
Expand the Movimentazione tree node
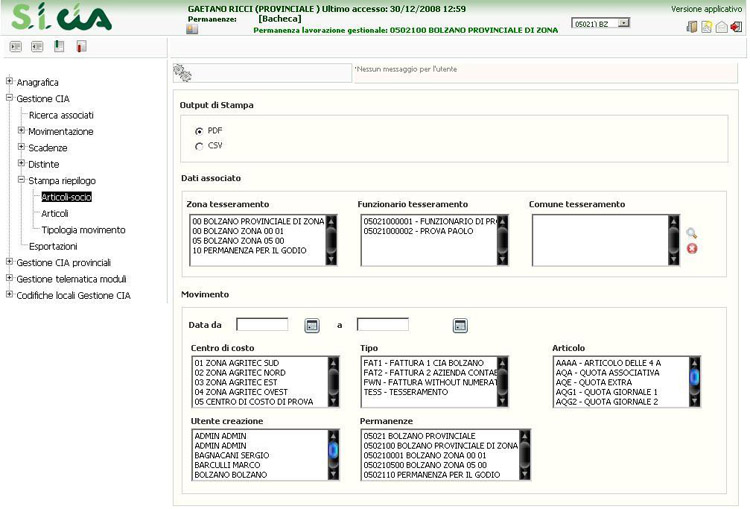pos(21,130)
